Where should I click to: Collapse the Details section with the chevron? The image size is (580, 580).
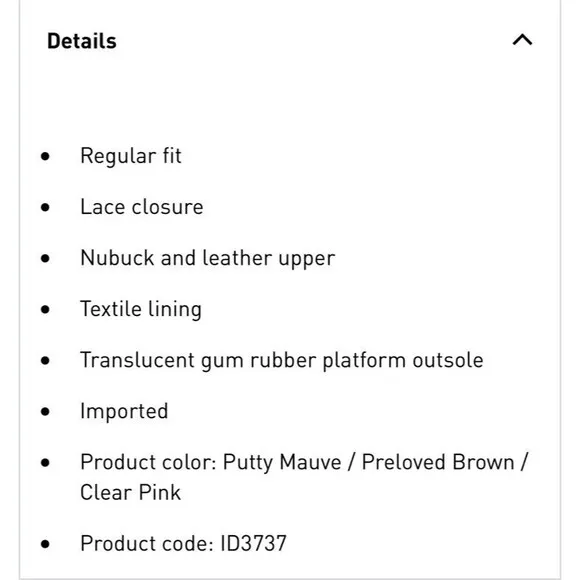pos(522,40)
